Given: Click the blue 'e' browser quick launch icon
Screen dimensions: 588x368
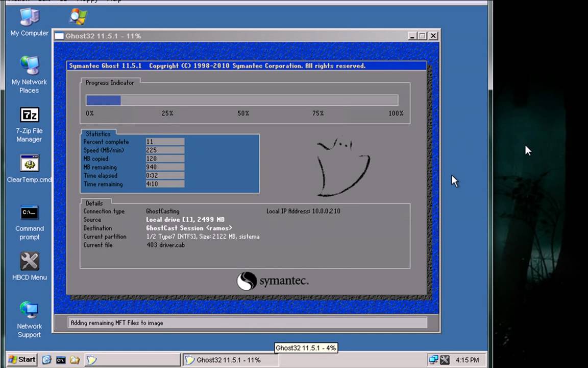Looking at the screenshot, I should [46, 360].
